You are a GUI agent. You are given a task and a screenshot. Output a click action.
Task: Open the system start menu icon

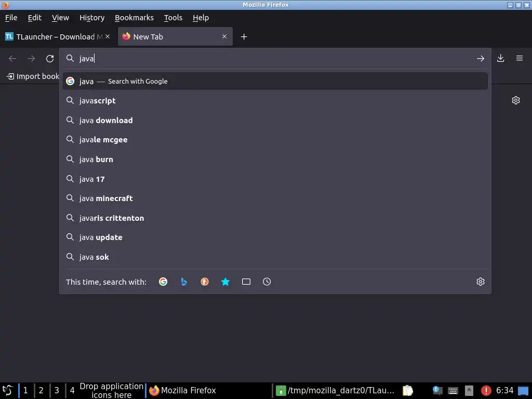point(7,391)
